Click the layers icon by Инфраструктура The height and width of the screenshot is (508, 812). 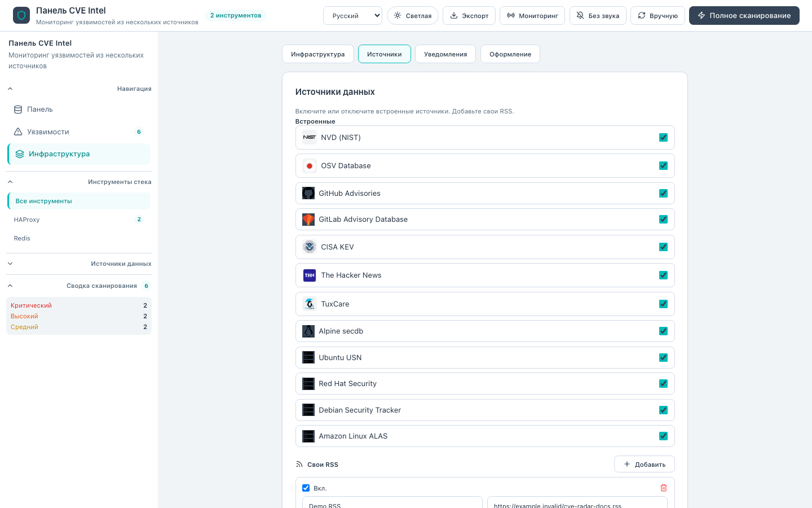[x=20, y=154]
